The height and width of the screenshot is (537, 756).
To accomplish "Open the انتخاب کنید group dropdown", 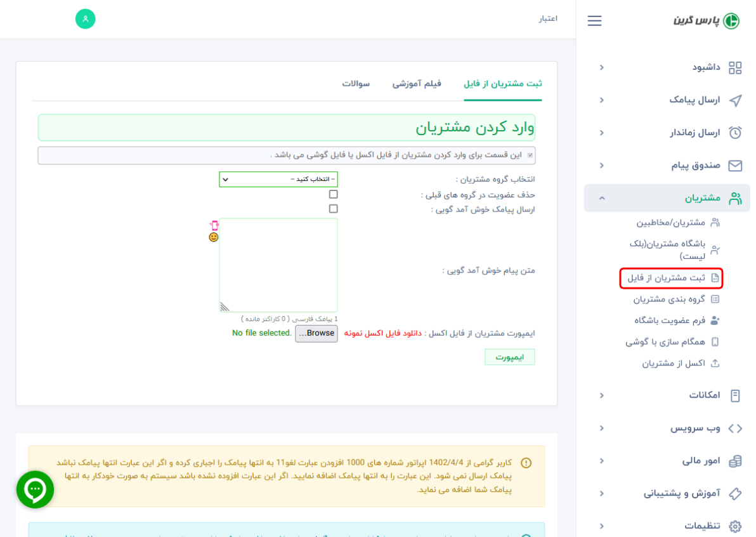I will pos(279,179).
